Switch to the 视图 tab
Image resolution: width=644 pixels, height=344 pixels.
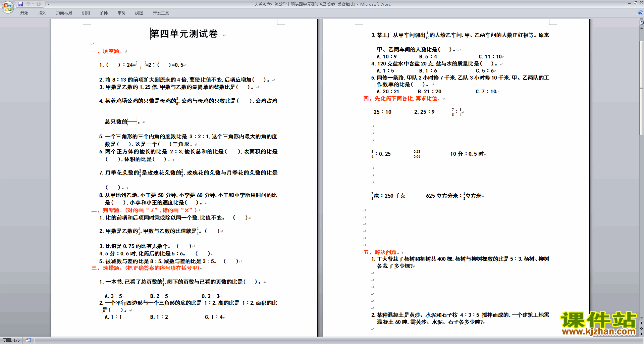tap(139, 13)
